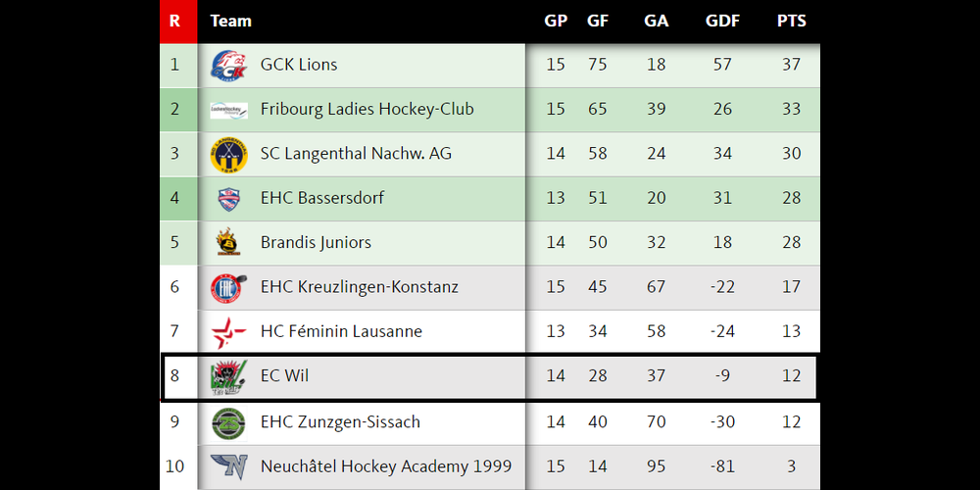This screenshot has width=980, height=490.
Task: Click the GA column header
Action: point(656,21)
